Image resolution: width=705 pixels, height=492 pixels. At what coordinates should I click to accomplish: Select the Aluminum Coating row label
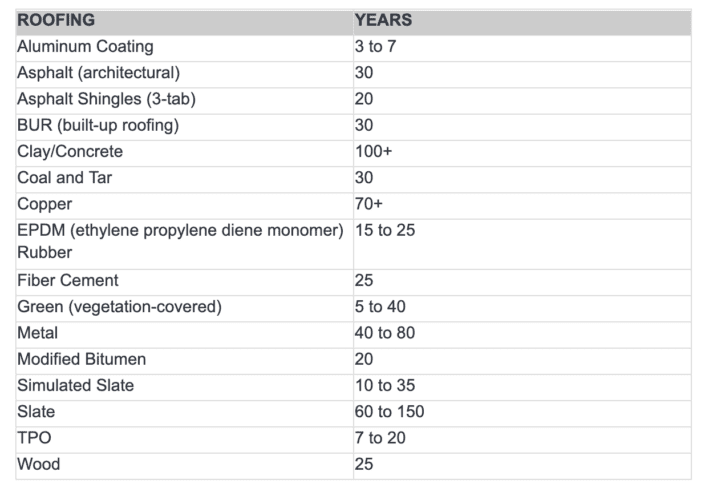[x=85, y=47]
